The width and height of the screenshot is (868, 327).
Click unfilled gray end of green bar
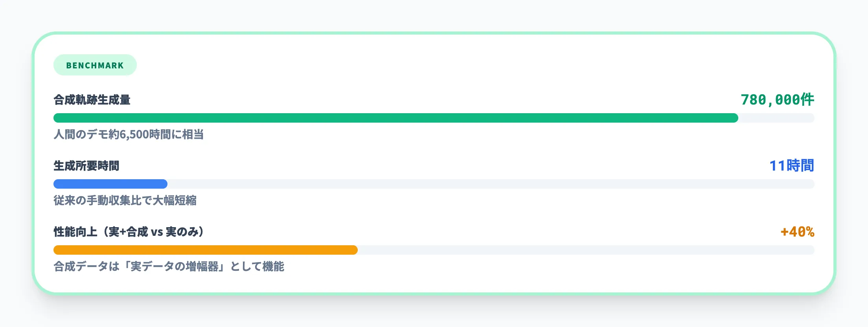(x=776, y=118)
